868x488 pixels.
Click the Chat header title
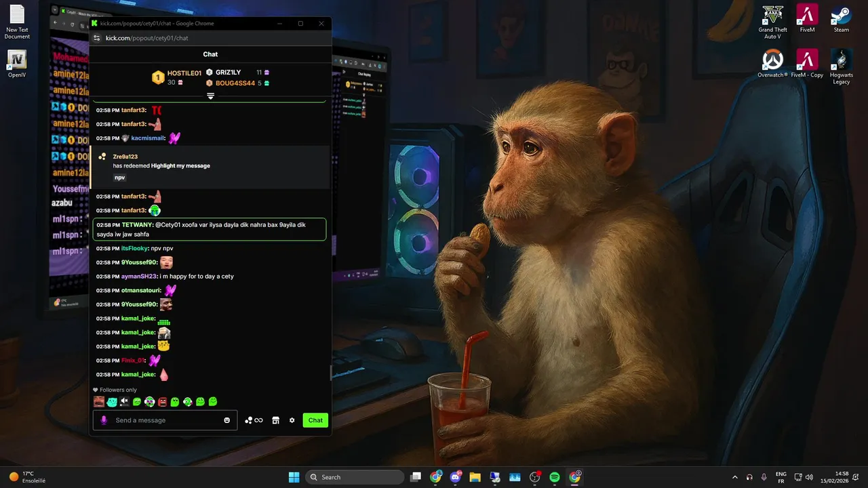click(x=210, y=54)
